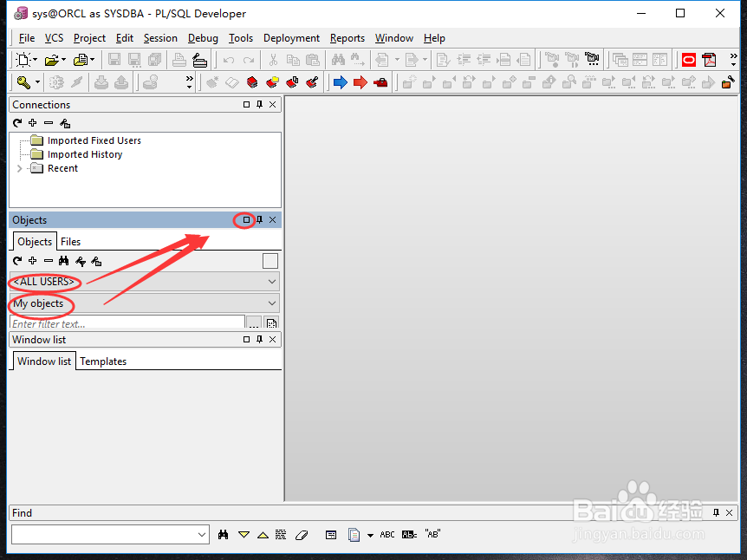Viewport: 747px width, 560px height.
Task: Open the Session menu
Action: pyautogui.click(x=160, y=38)
